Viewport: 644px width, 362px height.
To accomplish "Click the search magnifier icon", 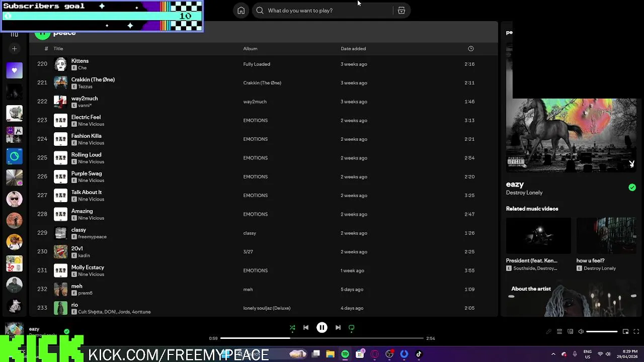I will [260, 11].
